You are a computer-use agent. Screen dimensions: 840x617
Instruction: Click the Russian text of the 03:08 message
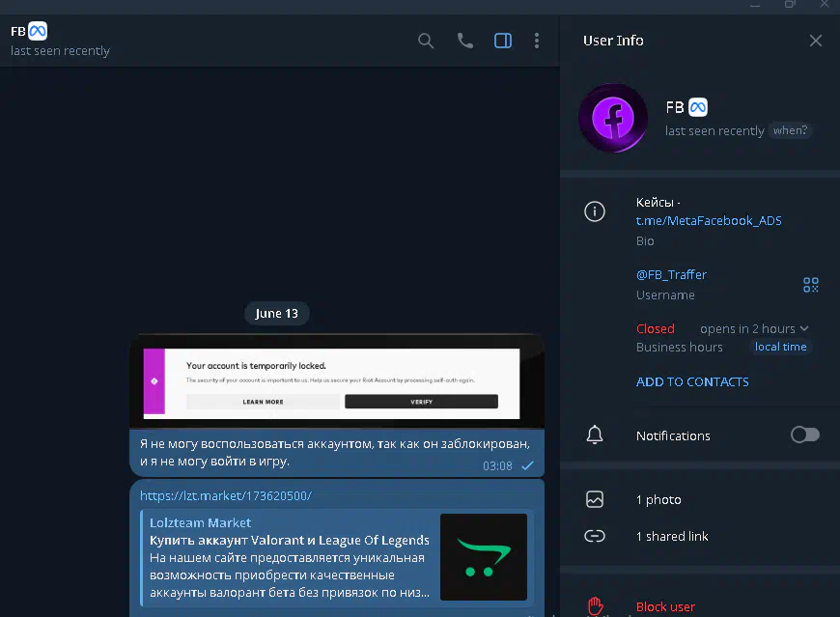pyautogui.click(x=335, y=453)
